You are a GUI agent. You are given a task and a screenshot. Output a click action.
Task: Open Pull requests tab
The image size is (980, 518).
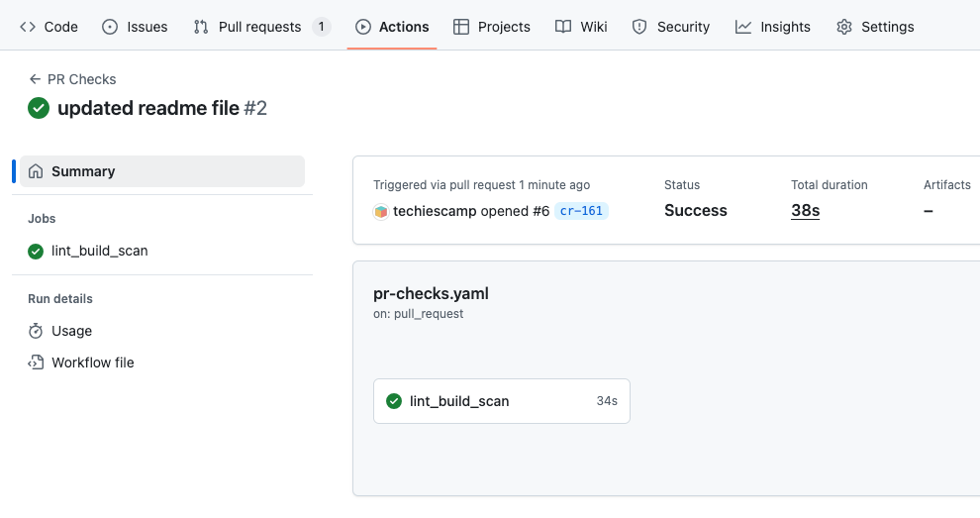tap(259, 27)
